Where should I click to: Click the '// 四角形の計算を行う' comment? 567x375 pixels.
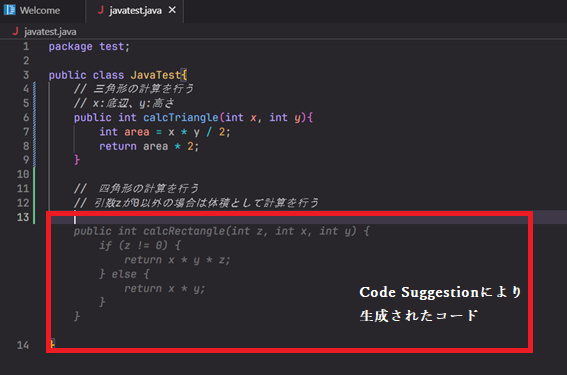[136, 188]
